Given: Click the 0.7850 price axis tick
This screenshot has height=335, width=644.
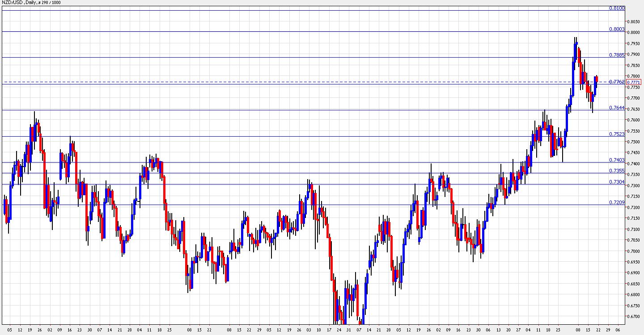Looking at the screenshot, I should click(633, 65).
